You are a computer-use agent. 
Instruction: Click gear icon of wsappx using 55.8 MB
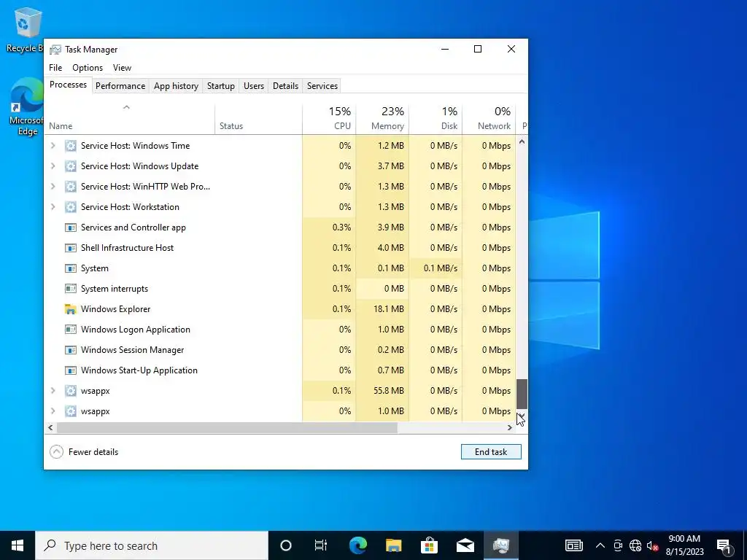point(71,391)
